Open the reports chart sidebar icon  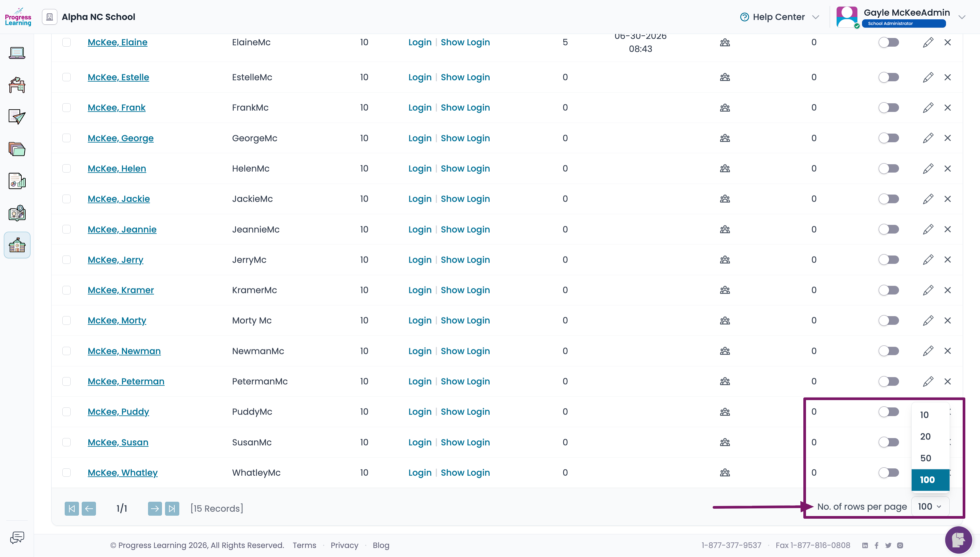point(17,181)
